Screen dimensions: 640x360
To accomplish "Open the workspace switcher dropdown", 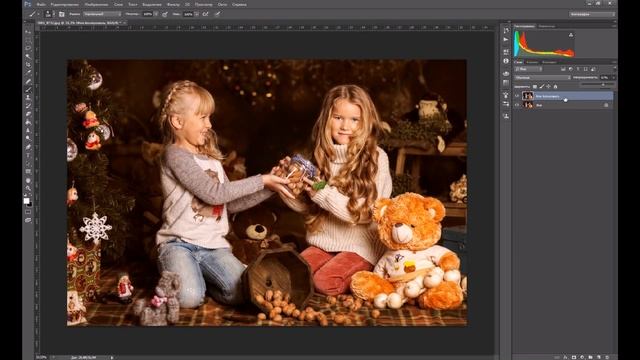I will 592,14.
